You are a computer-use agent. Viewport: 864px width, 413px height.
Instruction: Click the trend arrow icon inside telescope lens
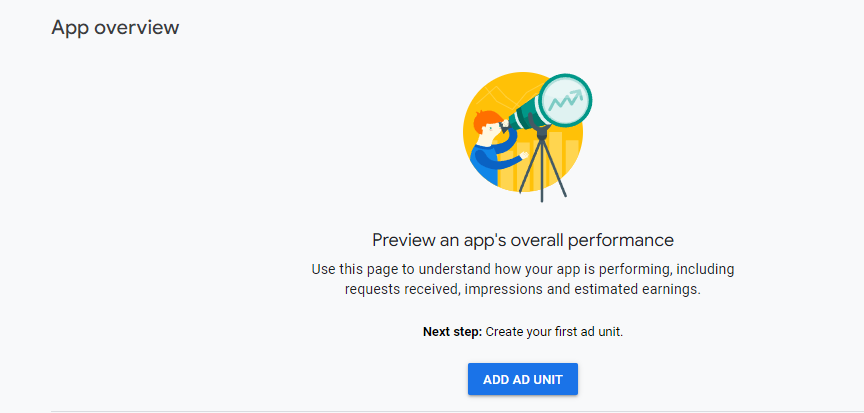point(565,100)
